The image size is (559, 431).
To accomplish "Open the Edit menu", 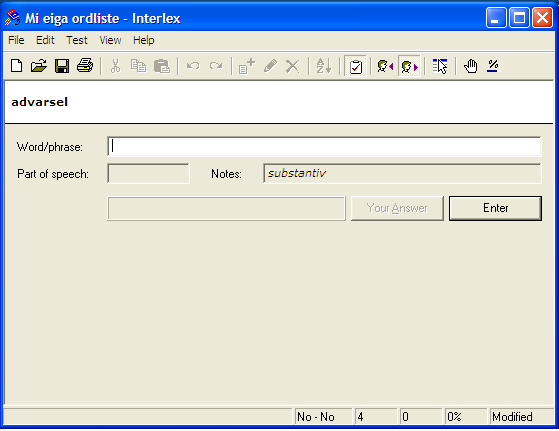I will coord(45,40).
